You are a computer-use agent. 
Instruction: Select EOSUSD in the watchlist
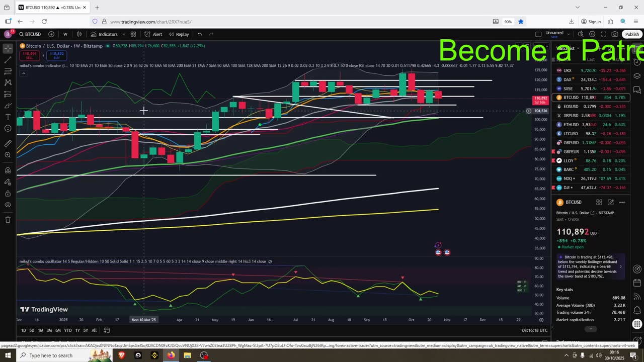click(x=591, y=107)
